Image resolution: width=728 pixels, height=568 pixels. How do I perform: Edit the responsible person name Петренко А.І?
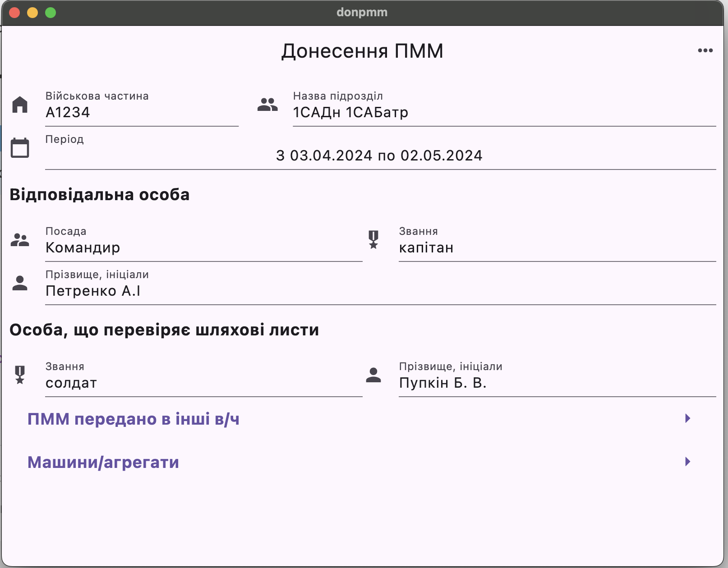[380, 287]
